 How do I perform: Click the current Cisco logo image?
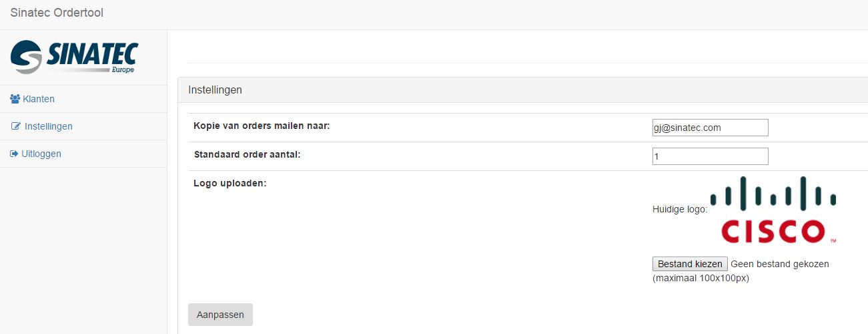[773, 210]
